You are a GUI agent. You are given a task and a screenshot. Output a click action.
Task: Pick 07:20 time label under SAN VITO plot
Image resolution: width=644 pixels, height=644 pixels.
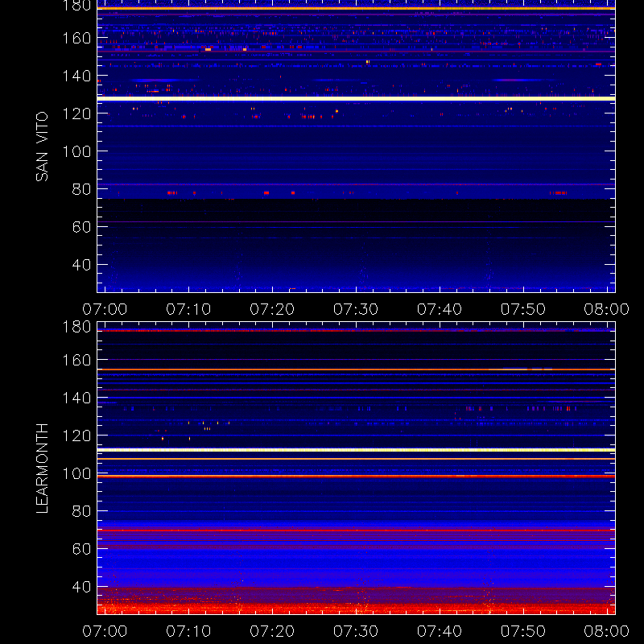tap(272, 309)
